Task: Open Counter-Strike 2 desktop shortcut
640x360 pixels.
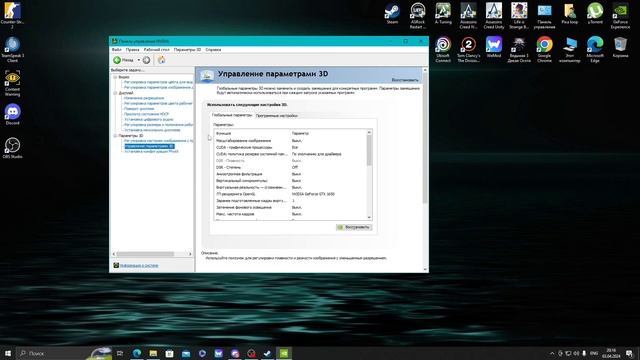Action: coord(12,16)
